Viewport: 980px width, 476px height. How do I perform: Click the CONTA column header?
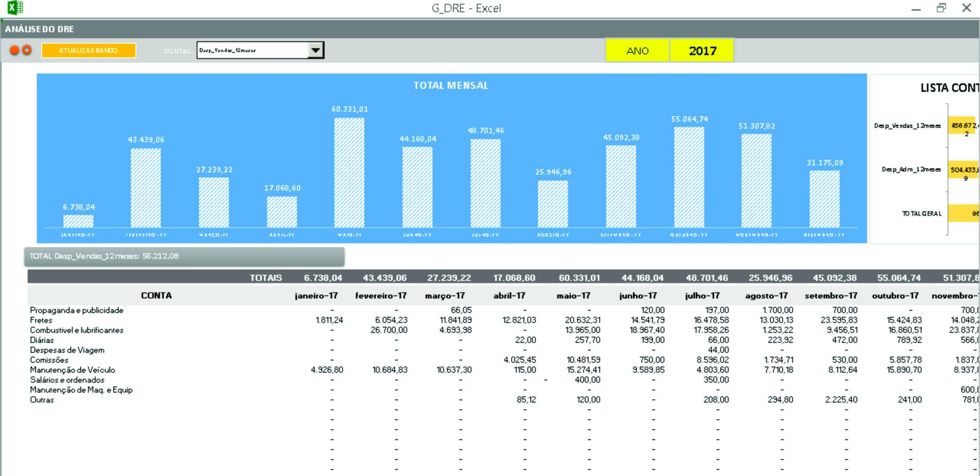point(156,295)
